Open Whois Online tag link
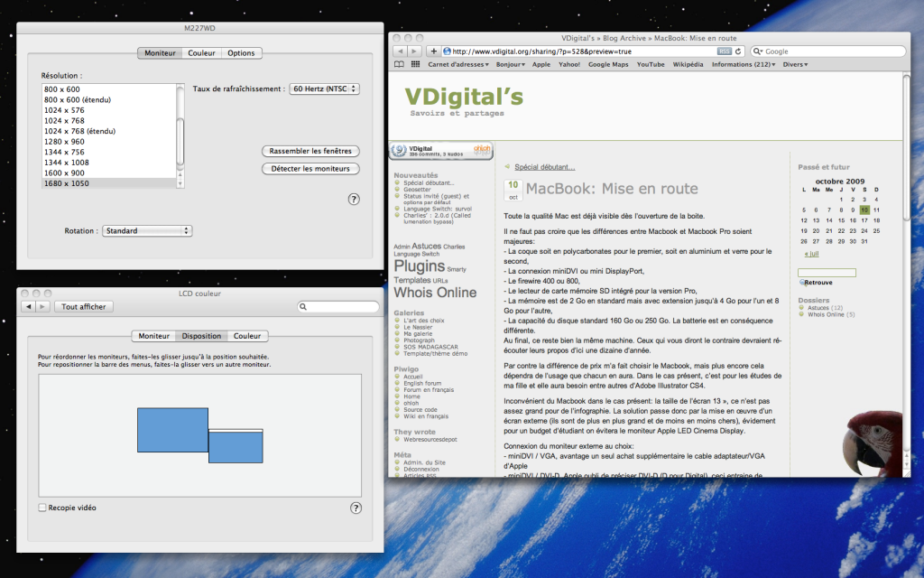 (x=435, y=293)
